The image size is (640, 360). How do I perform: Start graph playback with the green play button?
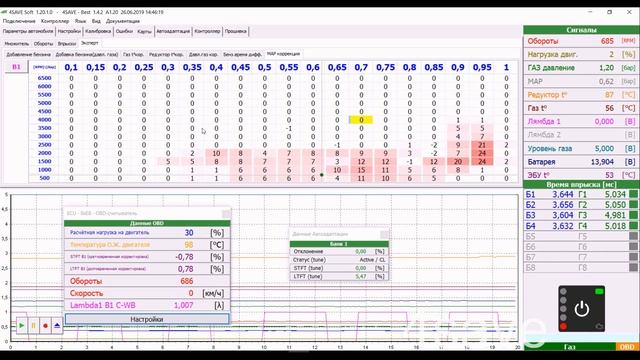(x=22, y=326)
